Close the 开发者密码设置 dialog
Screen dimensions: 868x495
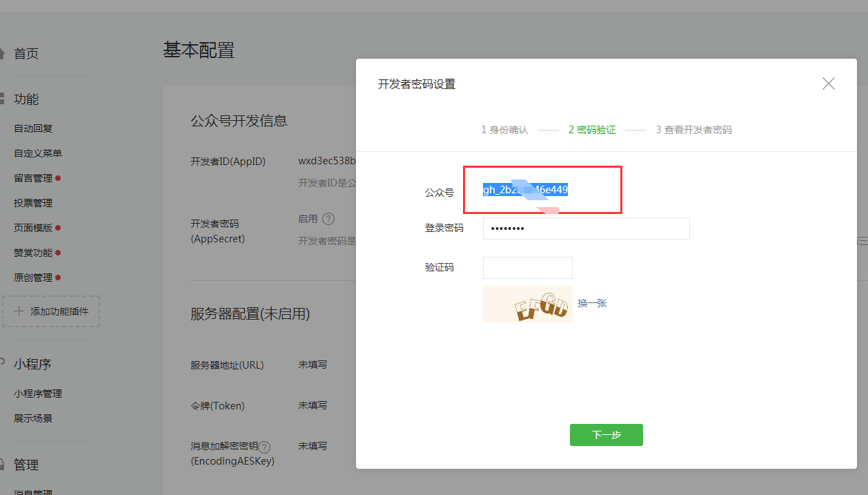[x=828, y=83]
